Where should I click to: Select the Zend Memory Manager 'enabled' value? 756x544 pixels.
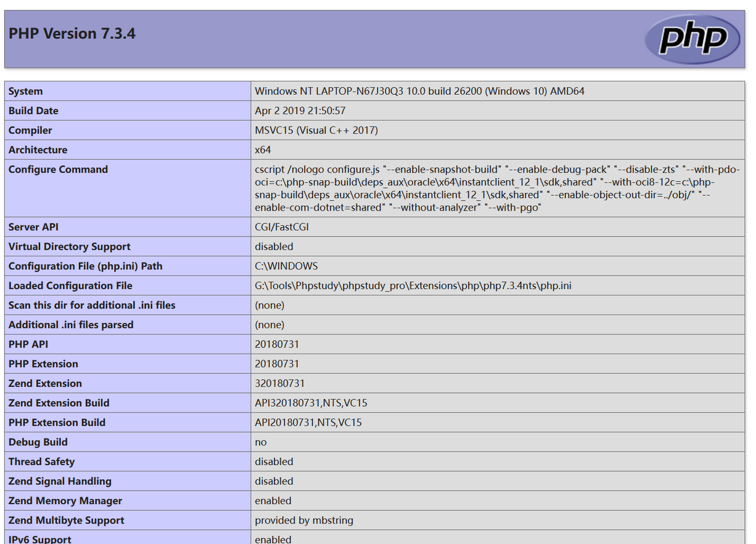pyautogui.click(x=273, y=501)
